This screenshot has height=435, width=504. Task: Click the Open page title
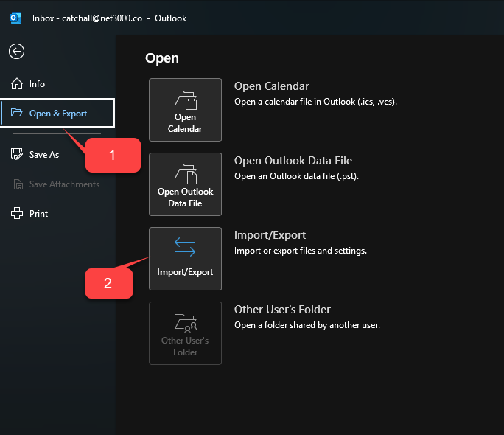[x=162, y=58]
